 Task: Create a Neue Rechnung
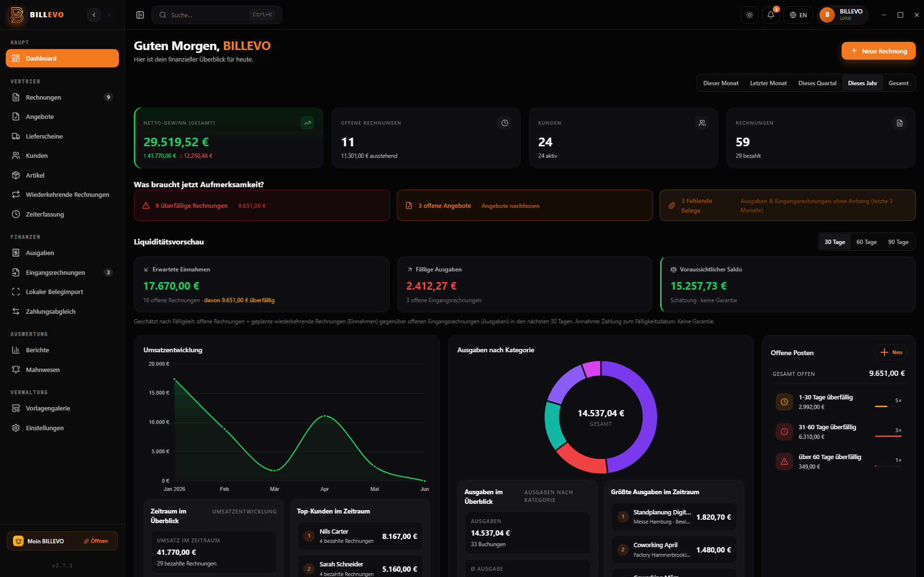[878, 51]
